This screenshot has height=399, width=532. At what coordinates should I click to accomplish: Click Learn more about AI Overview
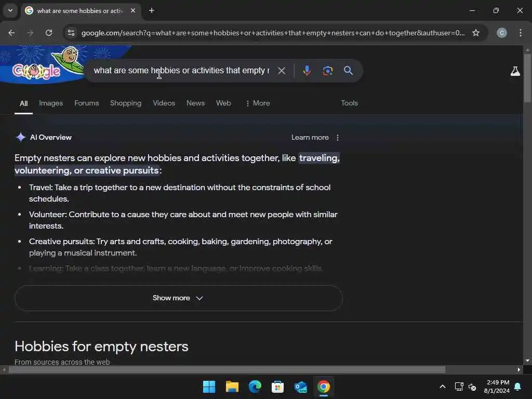310,137
